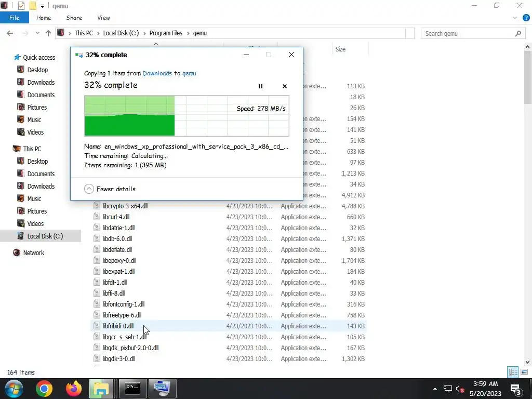The image size is (532, 399).
Task: Select libdeflate.dll file icon
Action: click(97, 250)
